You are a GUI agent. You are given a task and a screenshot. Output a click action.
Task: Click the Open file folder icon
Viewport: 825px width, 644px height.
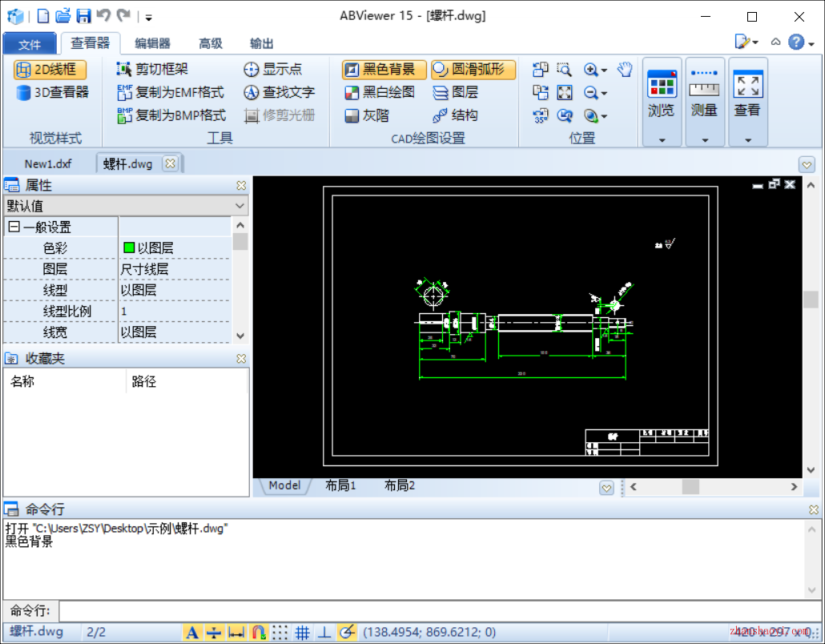pyautogui.click(x=63, y=16)
